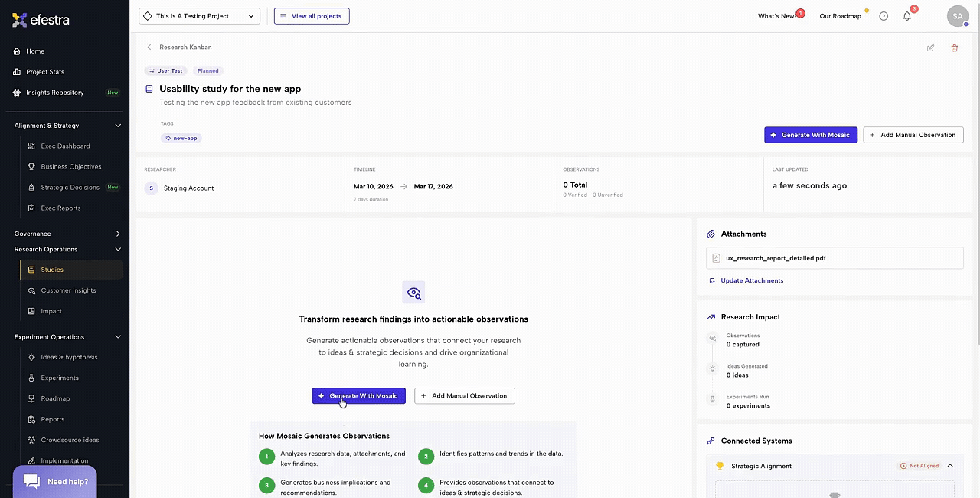Screen dimensions: 980x498
Task: Go to Customer Insights page
Action: 68,290
